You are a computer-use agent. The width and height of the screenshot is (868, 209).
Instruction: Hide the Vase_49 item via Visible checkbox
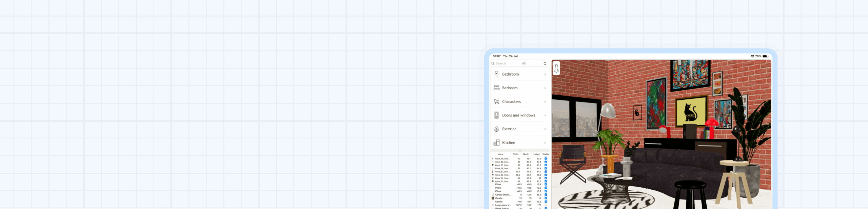coord(546,158)
